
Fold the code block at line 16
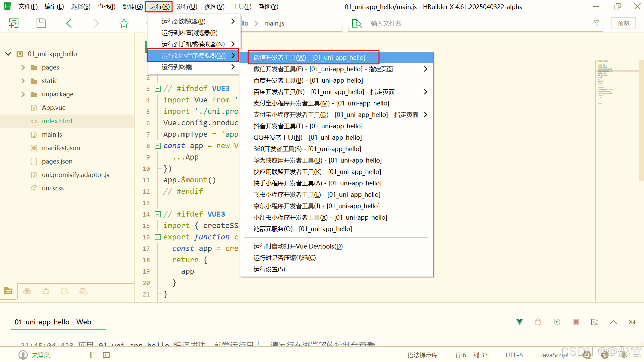point(158,237)
